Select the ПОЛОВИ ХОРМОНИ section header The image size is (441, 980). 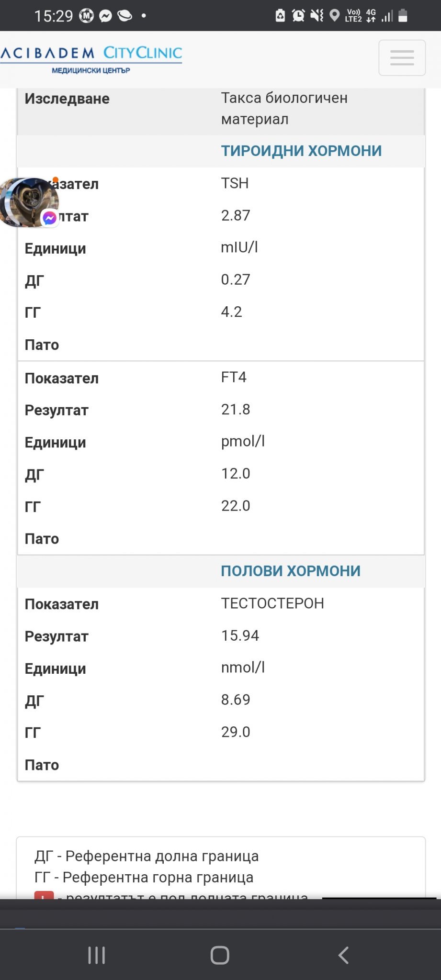coord(290,571)
